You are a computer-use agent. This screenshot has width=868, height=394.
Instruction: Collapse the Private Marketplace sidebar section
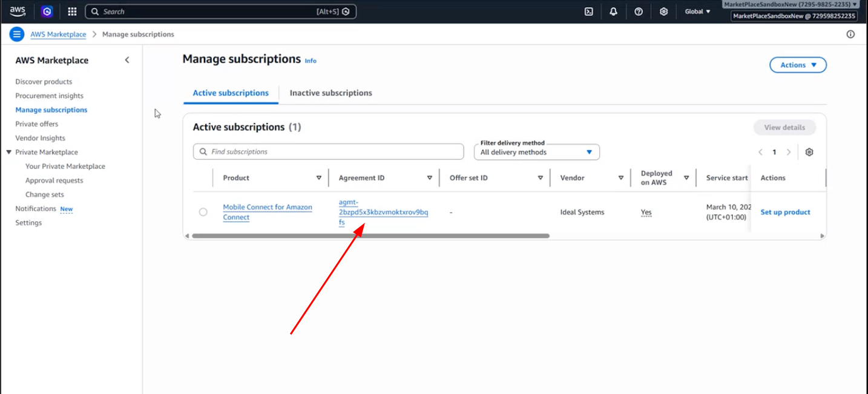click(x=9, y=153)
